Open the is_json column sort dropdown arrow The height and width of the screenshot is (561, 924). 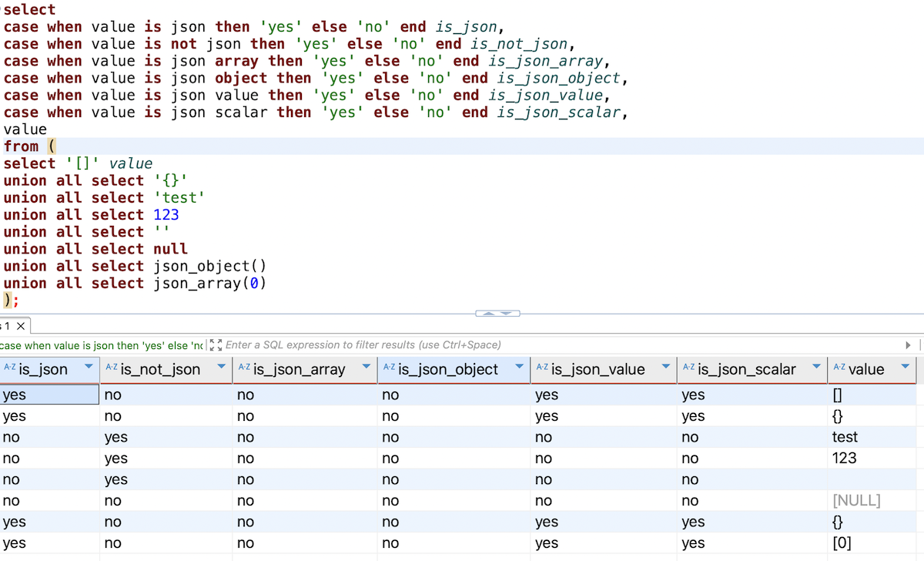[89, 367]
